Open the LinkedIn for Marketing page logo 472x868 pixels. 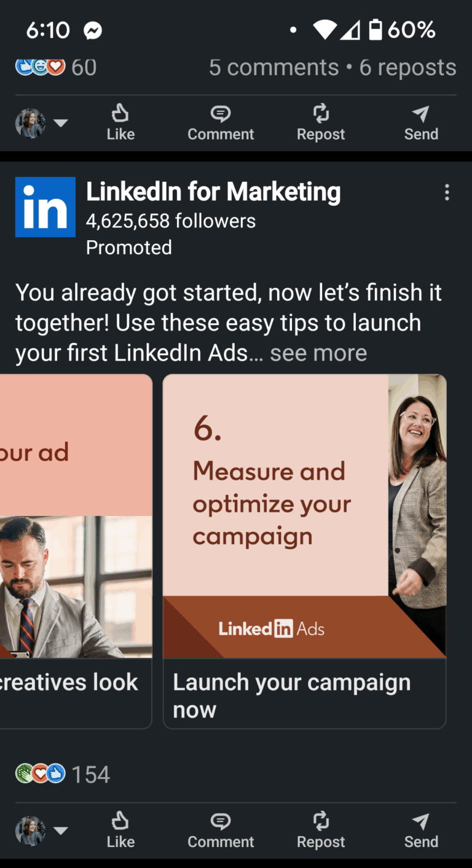click(45, 207)
